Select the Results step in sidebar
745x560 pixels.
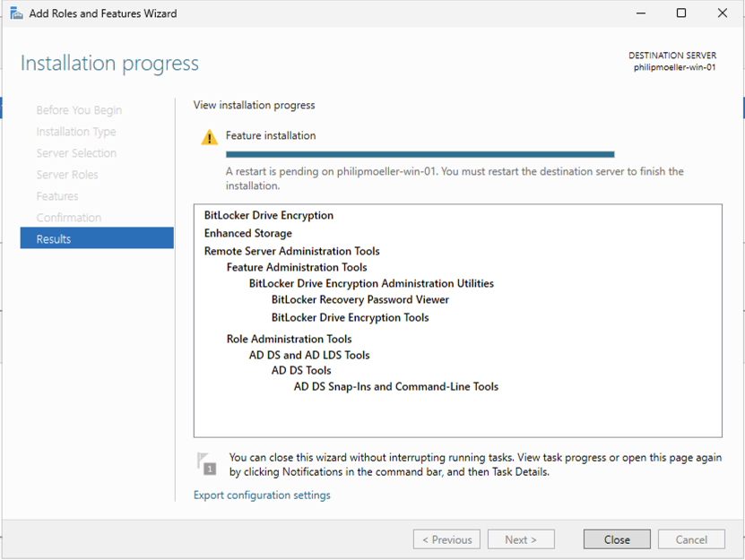(97, 238)
